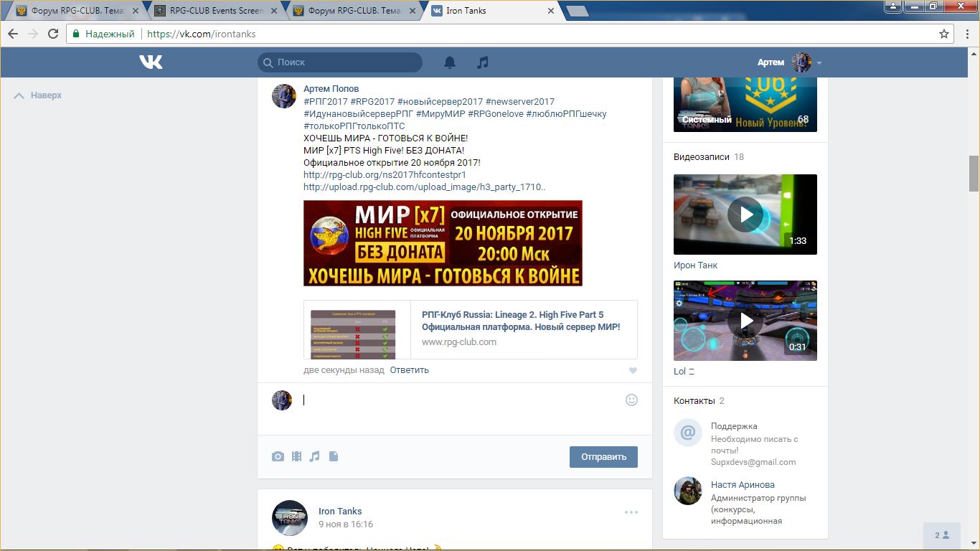Click the Chrome forward arrow

(x=33, y=34)
